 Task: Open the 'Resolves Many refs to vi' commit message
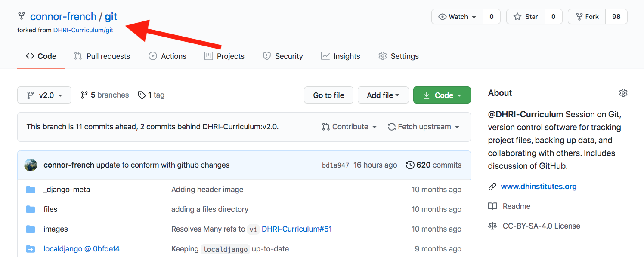click(215, 229)
